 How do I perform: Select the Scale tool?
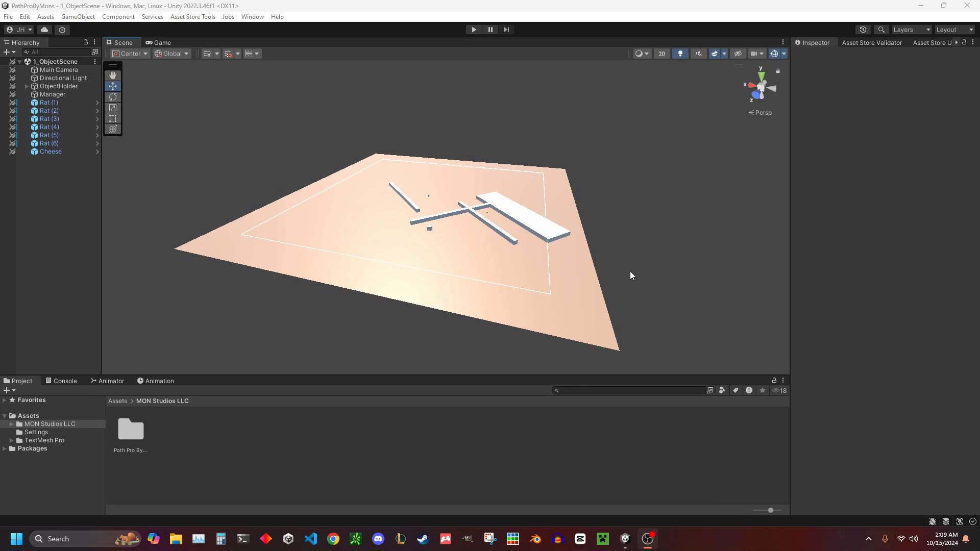[113, 108]
